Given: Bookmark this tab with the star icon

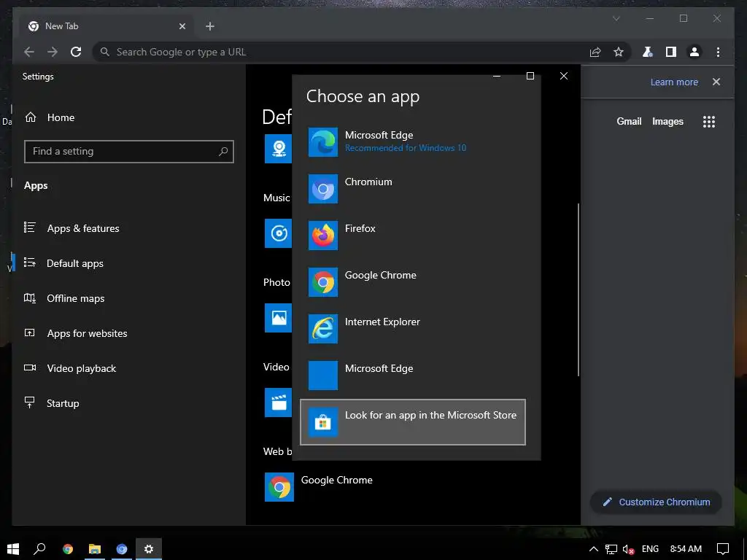Looking at the screenshot, I should (x=619, y=52).
